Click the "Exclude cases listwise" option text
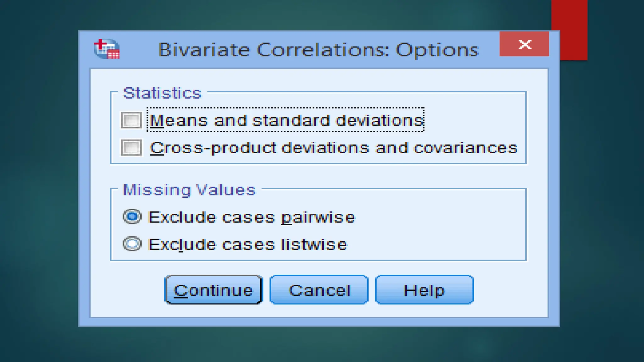 tap(247, 244)
